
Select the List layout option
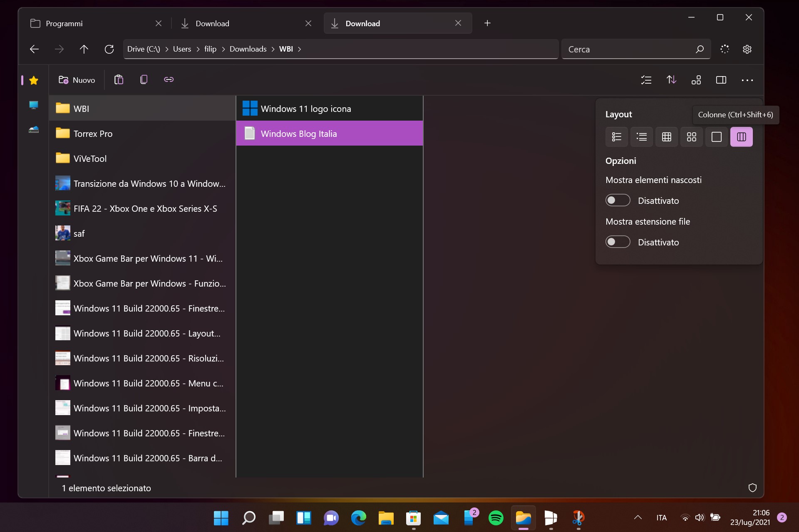click(642, 137)
